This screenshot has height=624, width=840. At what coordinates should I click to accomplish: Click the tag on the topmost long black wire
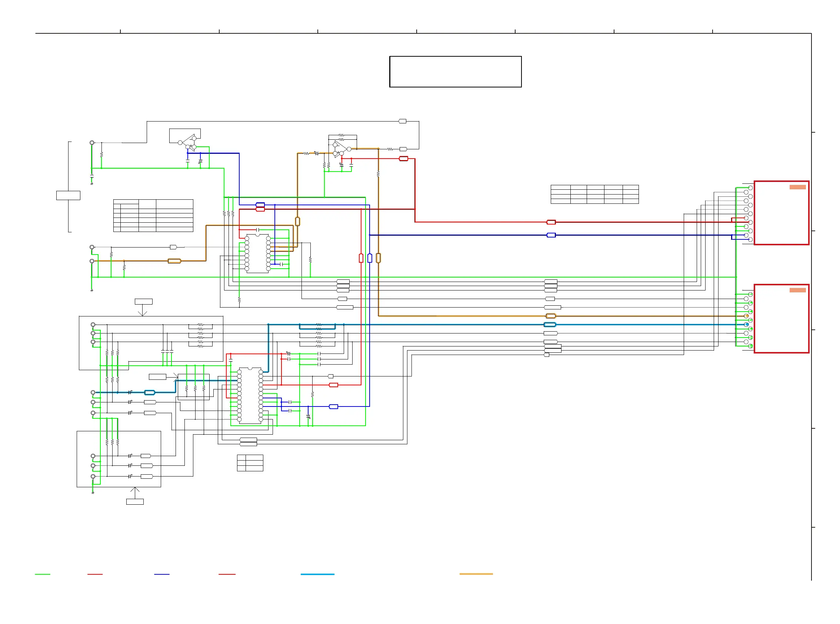coord(403,121)
